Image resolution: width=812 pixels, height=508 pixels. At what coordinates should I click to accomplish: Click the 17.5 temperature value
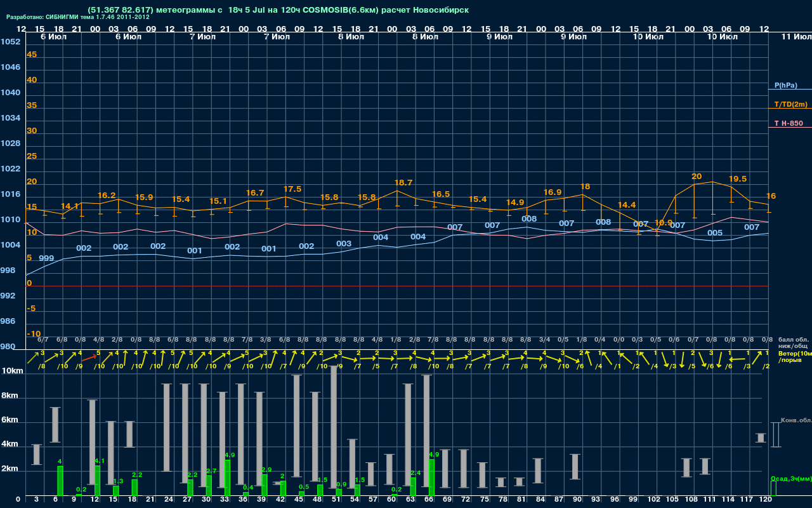(x=292, y=189)
